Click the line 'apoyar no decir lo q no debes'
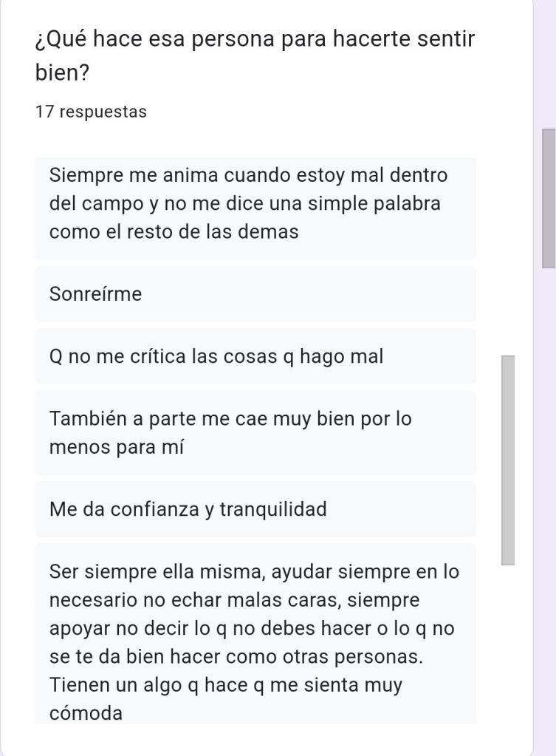 pyautogui.click(x=252, y=628)
